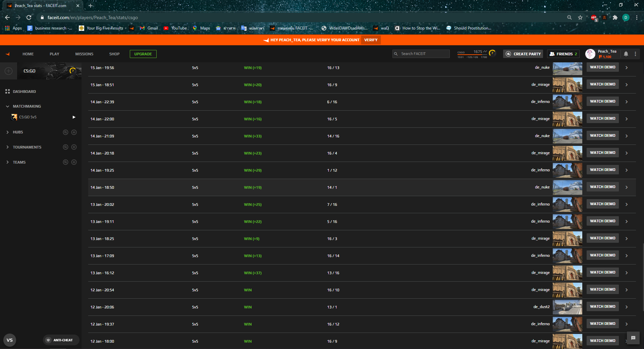This screenshot has width=644, height=349.
Task: Open the Gmail bookmark
Action: coord(149,28)
